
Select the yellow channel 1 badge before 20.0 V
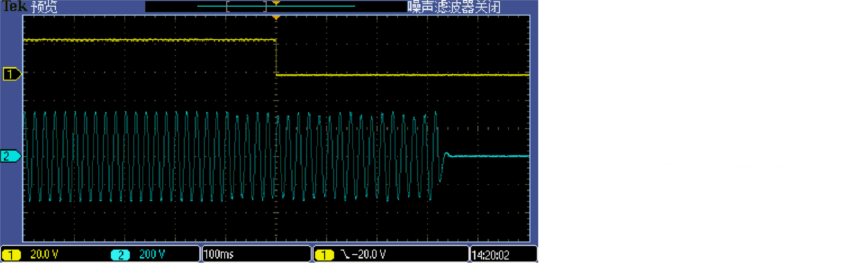(x=11, y=255)
